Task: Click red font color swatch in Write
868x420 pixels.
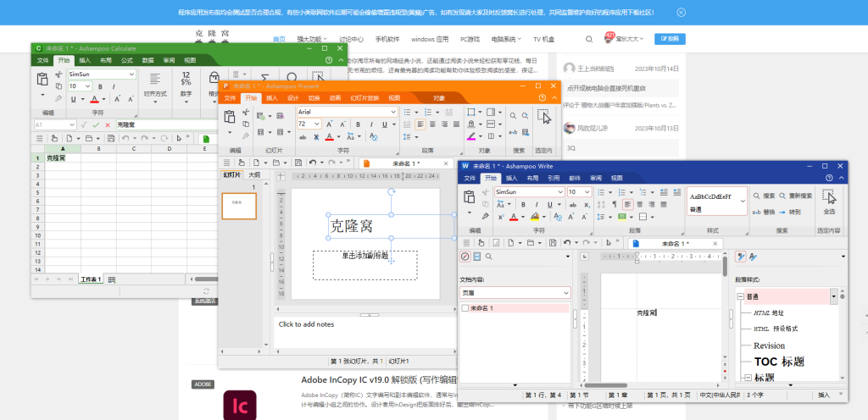Action: [x=514, y=217]
